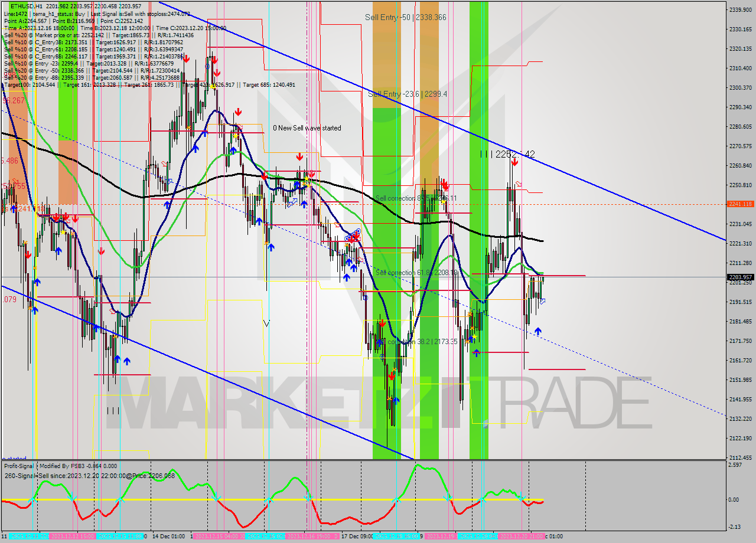Click price axis value 2260.860
Screen dimensions: 756x543
point(741,165)
